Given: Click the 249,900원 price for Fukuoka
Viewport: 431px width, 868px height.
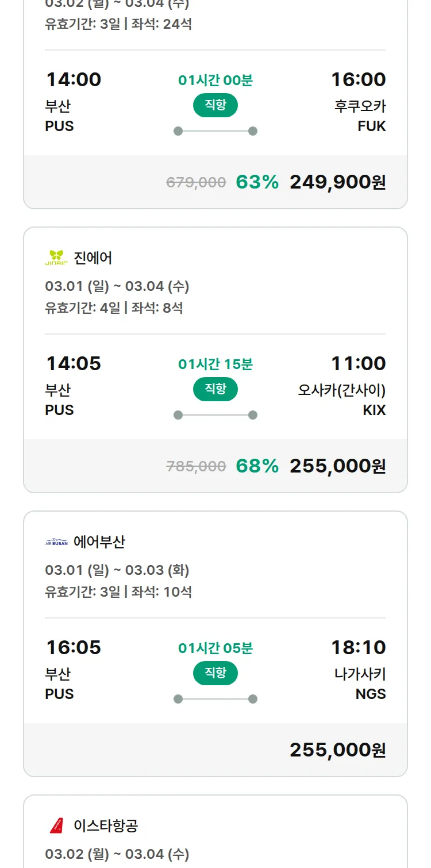Looking at the screenshot, I should pos(337,182).
